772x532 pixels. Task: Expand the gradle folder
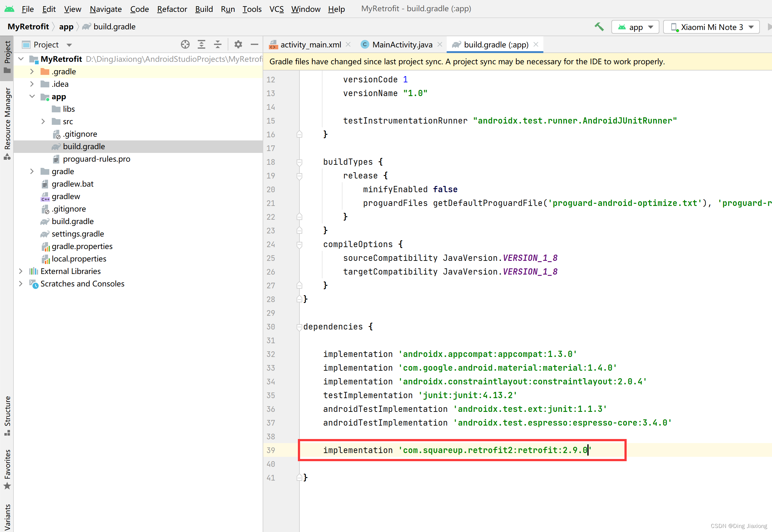tap(32, 171)
